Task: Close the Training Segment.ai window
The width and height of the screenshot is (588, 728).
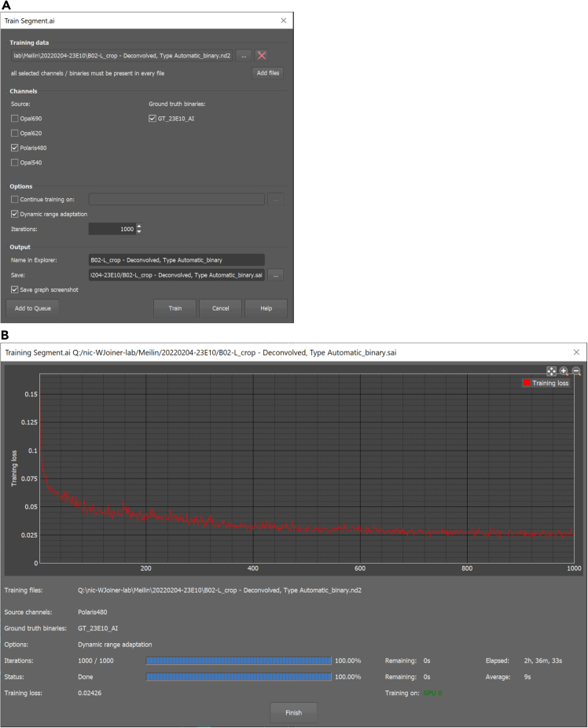Action: (x=576, y=352)
